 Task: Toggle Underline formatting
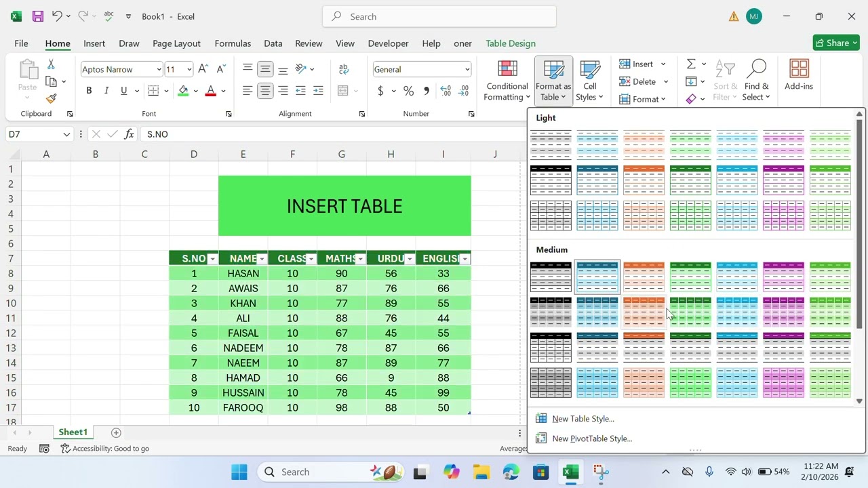(x=123, y=91)
